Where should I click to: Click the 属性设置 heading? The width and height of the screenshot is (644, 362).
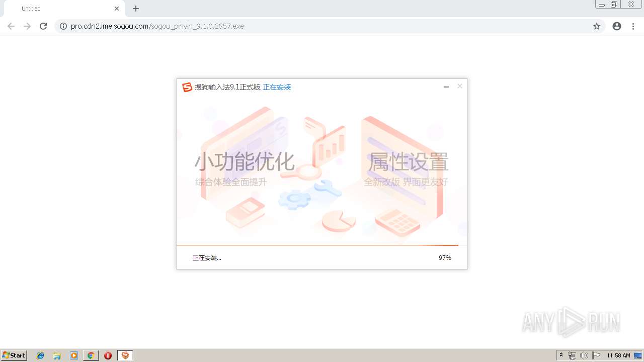click(x=409, y=162)
